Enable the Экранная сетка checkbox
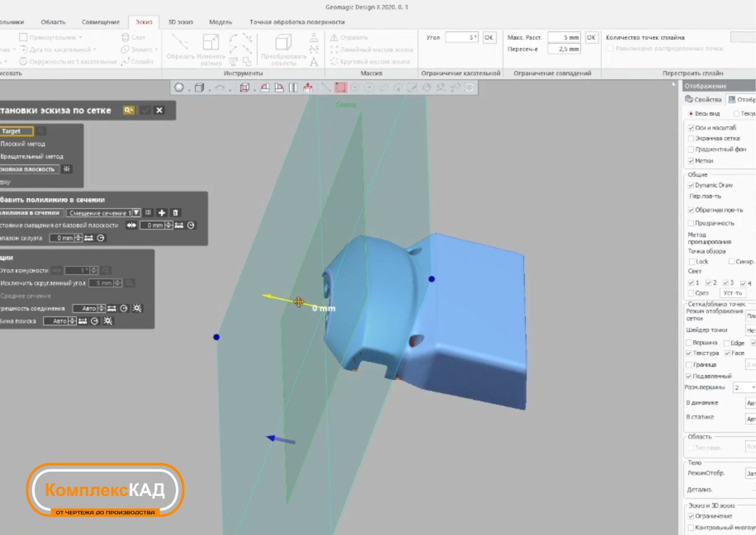Image resolution: width=756 pixels, height=535 pixels. click(x=691, y=138)
